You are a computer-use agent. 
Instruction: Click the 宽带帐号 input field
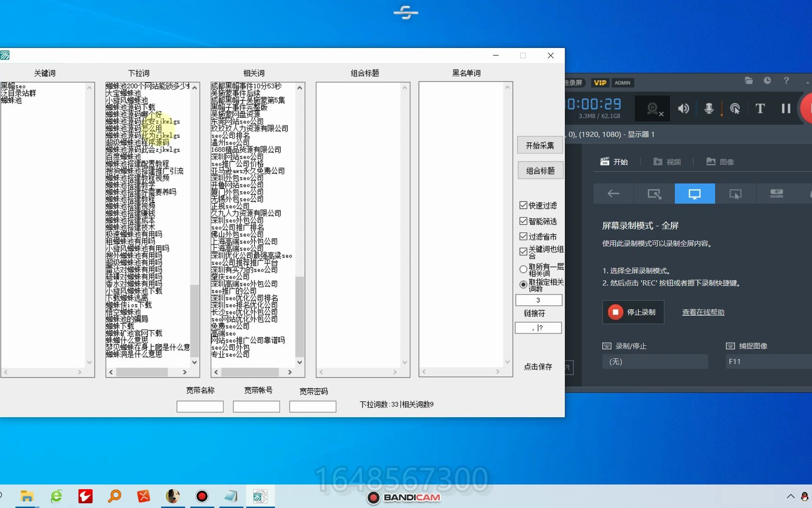tap(256, 406)
